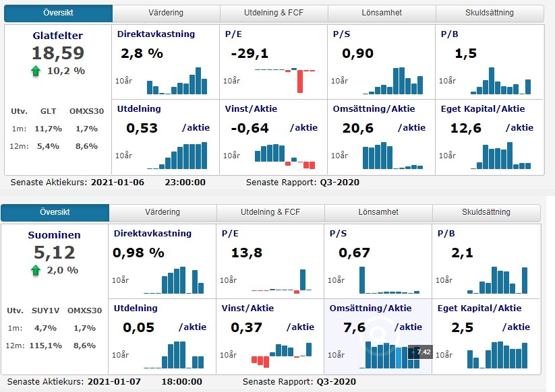Click Suominen Omsättning/Aktie heading
Viewport: 555px width, 392px height.
[370, 308]
